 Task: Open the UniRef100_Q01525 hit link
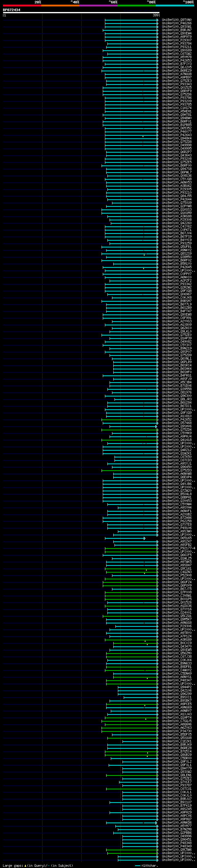click(177, 88)
